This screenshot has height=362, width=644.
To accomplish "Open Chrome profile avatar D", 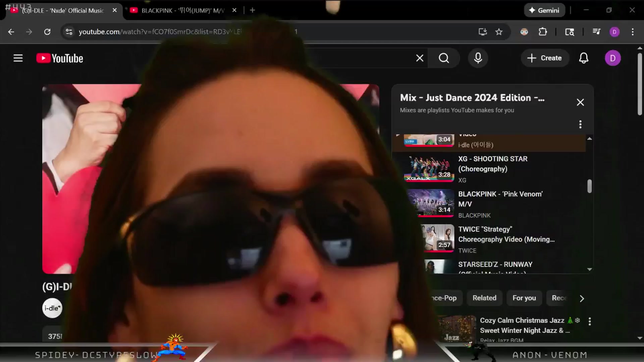I will tap(614, 32).
